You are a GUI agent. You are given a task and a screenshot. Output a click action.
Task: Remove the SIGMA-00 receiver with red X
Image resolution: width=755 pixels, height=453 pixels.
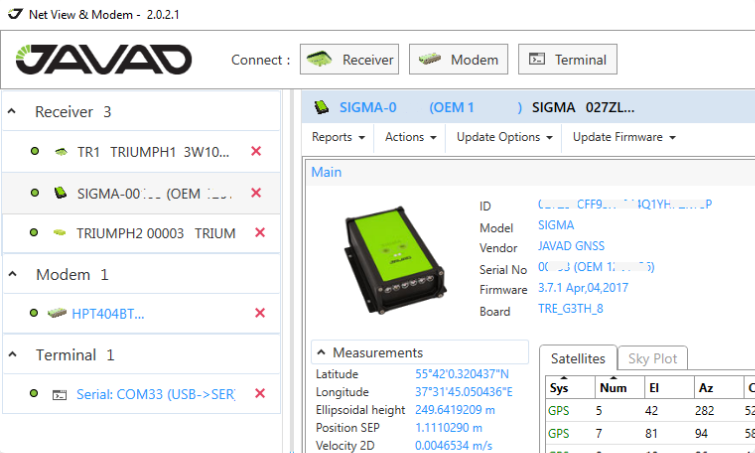[x=256, y=193]
